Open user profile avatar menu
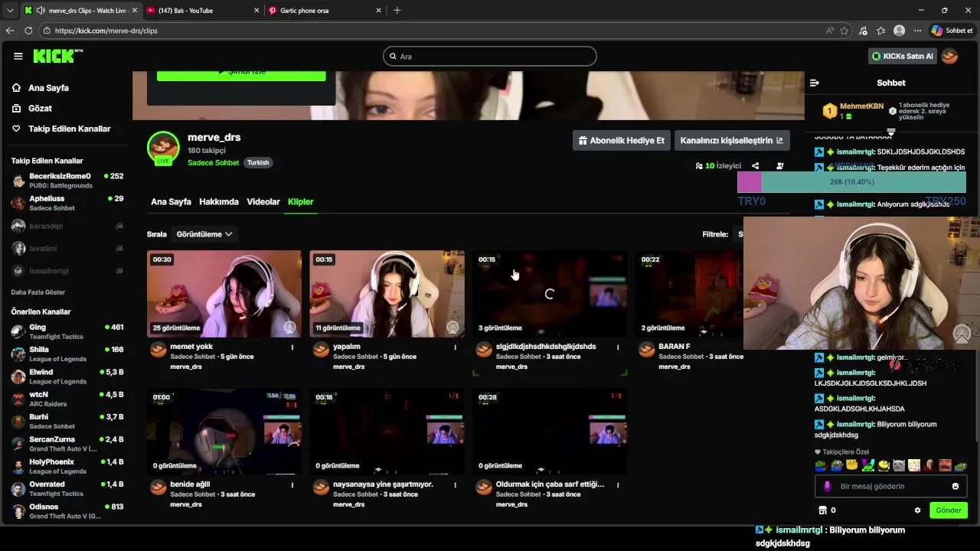This screenshot has width=980, height=551. click(x=949, y=56)
